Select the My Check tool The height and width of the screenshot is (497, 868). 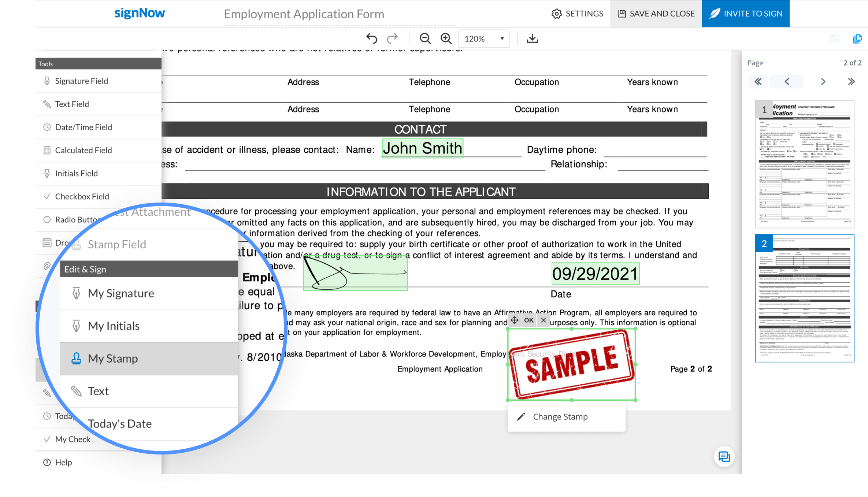coord(73,439)
